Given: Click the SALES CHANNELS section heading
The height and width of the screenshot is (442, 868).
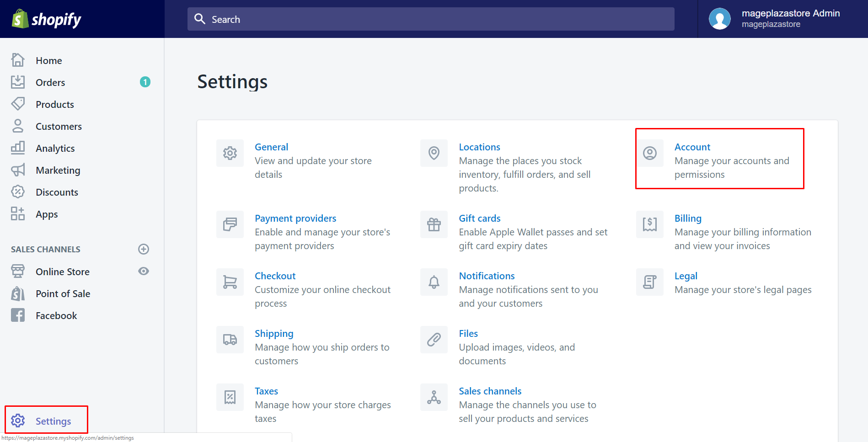Looking at the screenshot, I should point(46,249).
